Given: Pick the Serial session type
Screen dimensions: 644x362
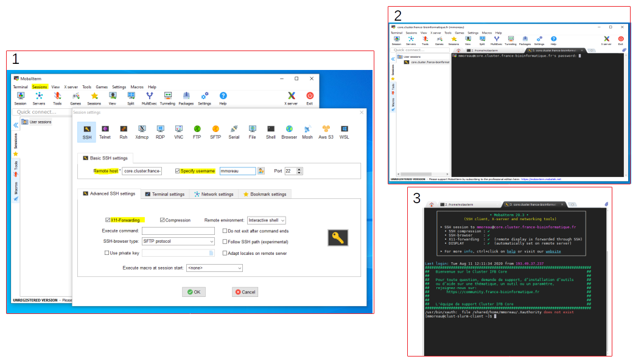Looking at the screenshot, I should click(234, 132).
